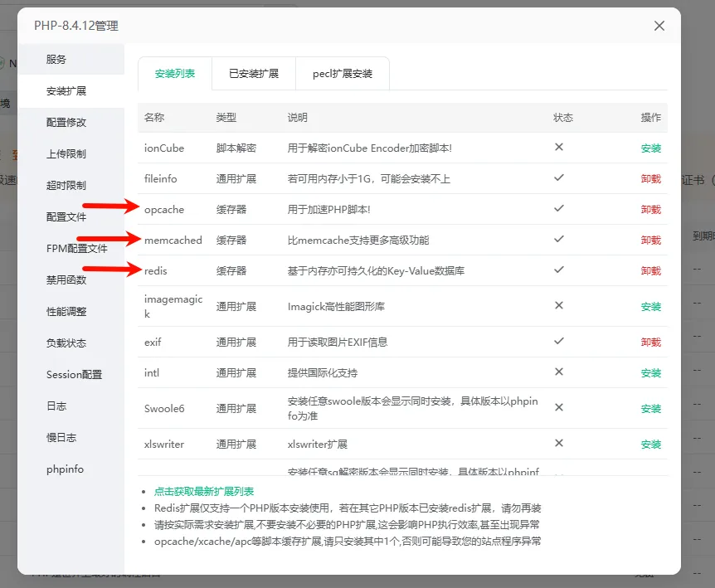The image size is (715, 588).
Task: Install the Swoole6 extension
Action: (x=651, y=409)
